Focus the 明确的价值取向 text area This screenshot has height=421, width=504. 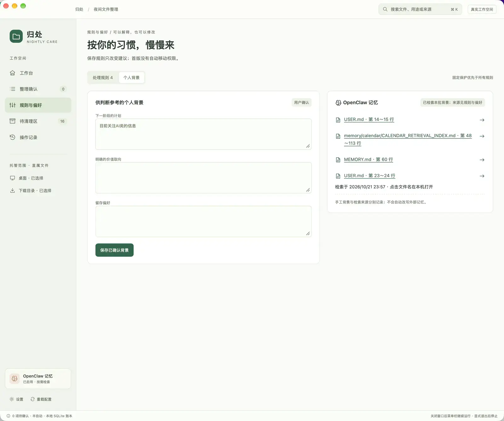(203, 178)
